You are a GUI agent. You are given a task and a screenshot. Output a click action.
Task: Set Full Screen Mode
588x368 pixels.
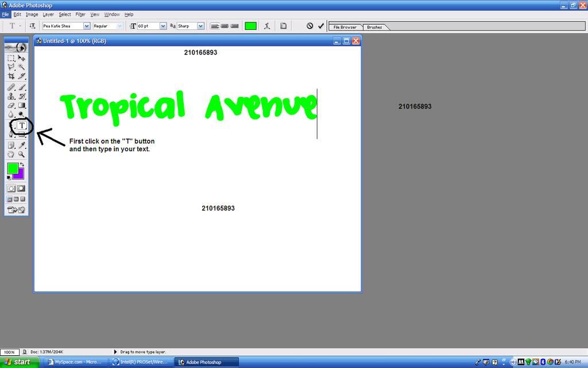pos(22,200)
